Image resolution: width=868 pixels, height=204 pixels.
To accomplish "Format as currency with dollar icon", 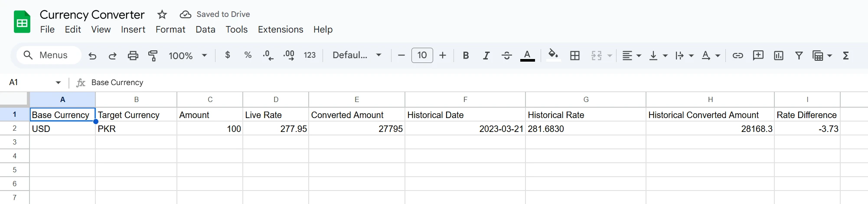I will (x=228, y=55).
